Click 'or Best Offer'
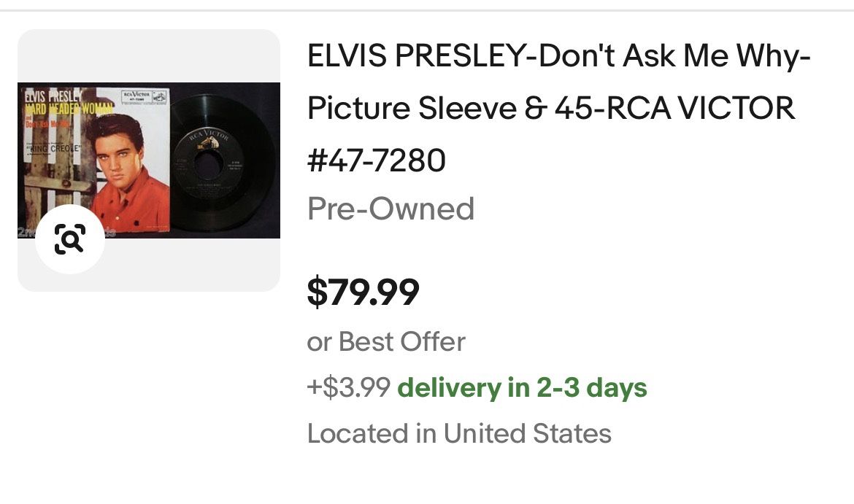This screenshot has width=854, height=504. coord(386,341)
